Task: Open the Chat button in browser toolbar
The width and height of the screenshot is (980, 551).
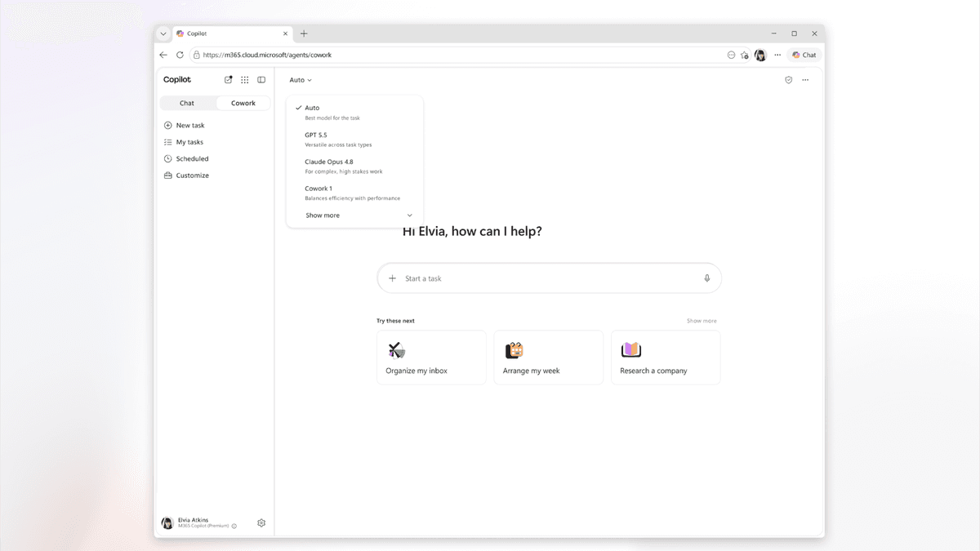Action: (804, 55)
